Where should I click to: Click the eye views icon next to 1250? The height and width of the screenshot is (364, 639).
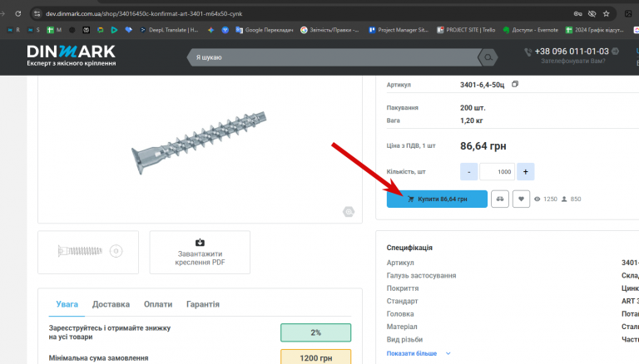[537, 199]
